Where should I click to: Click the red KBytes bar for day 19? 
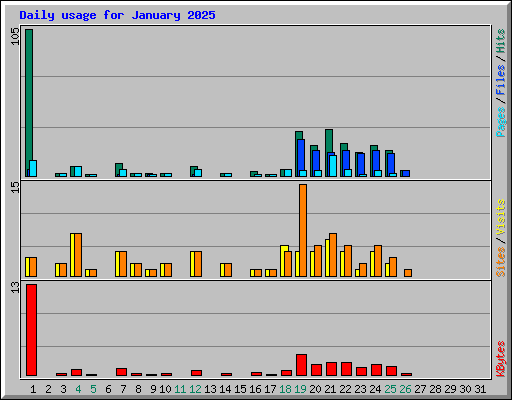coord(301,365)
